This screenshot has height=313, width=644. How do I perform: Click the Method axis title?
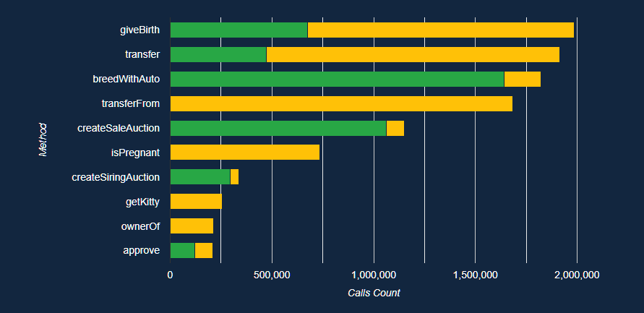tap(43, 140)
